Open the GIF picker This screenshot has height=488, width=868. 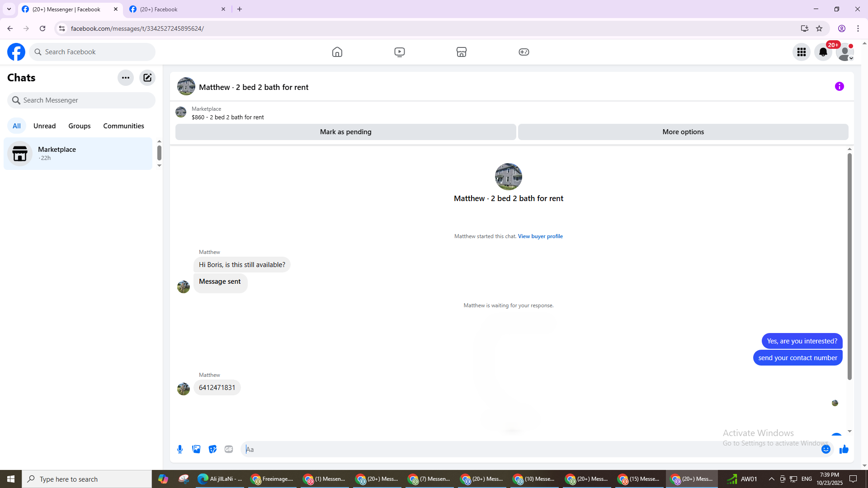click(x=229, y=449)
